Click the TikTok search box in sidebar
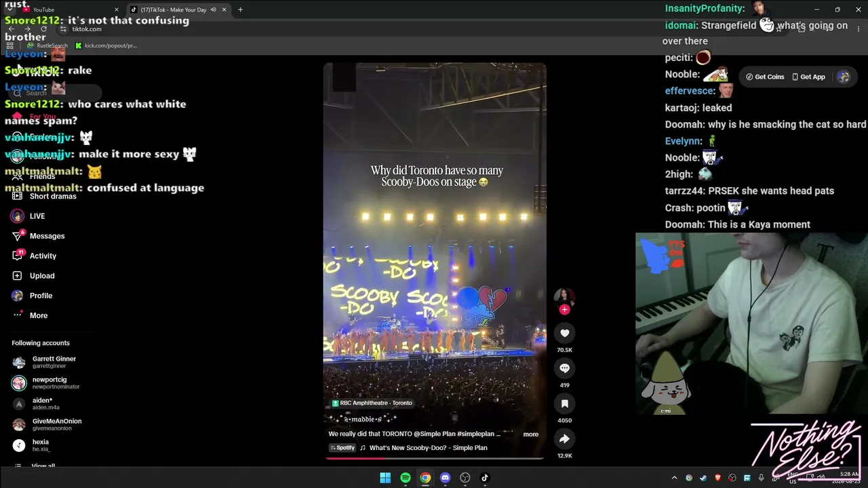The width and height of the screenshot is (868, 488). 56,93
